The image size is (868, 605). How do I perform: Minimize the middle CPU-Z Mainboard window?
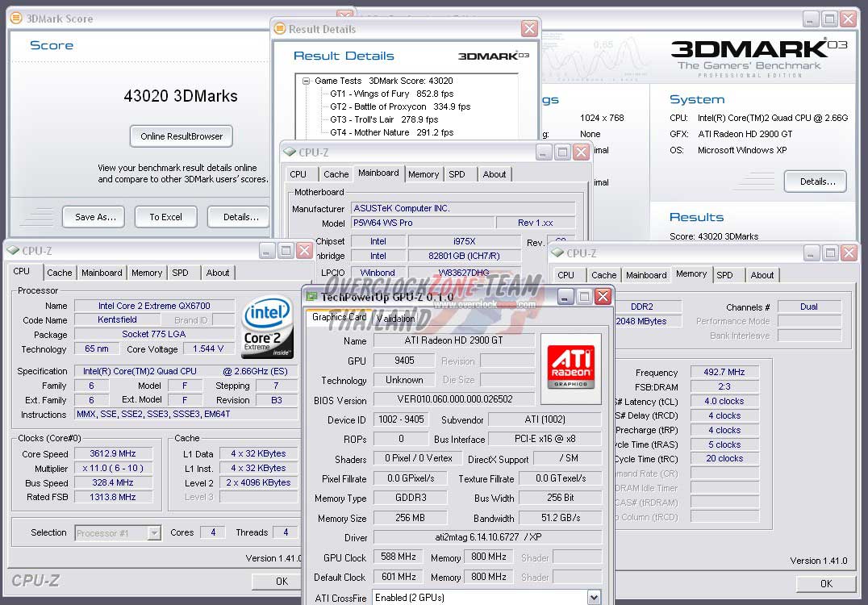pyautogui.click(x=544, y=152)
